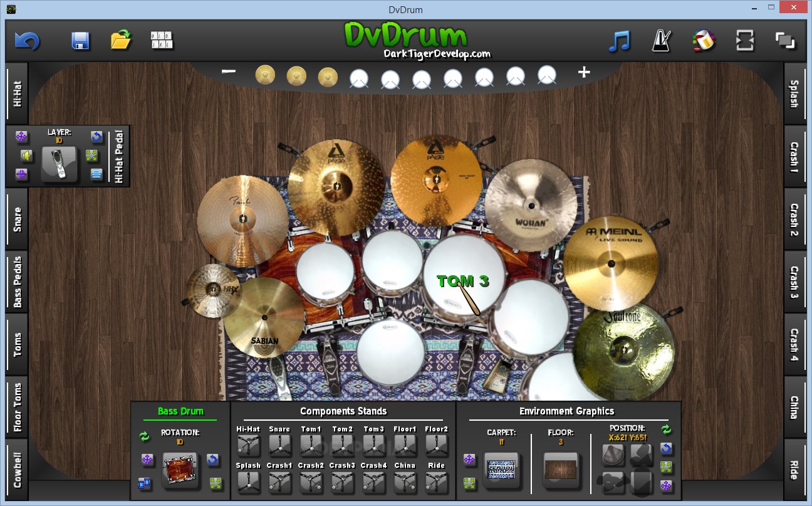This screenshot has height=506, width=812.
Task: Click the Carpet green resize icon
Action: point(469,483)
